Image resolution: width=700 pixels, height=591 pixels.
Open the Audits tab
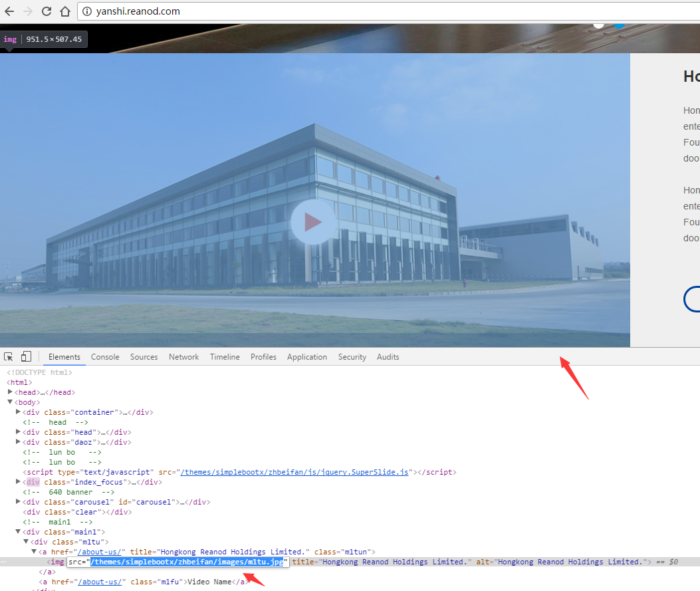click(388, 356)
